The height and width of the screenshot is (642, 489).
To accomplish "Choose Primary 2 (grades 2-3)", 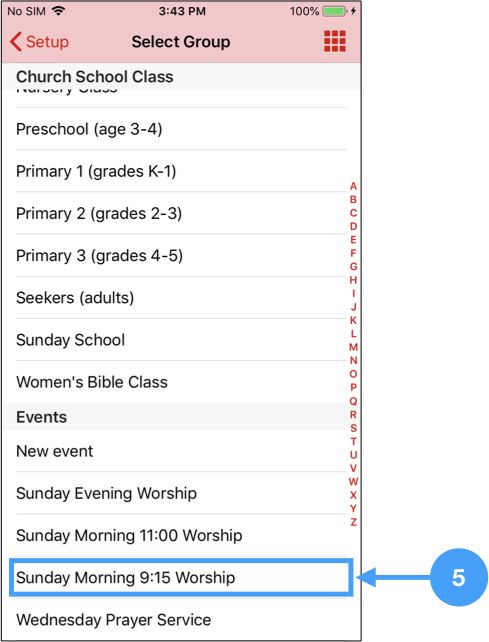I will [x=181, y=213].
